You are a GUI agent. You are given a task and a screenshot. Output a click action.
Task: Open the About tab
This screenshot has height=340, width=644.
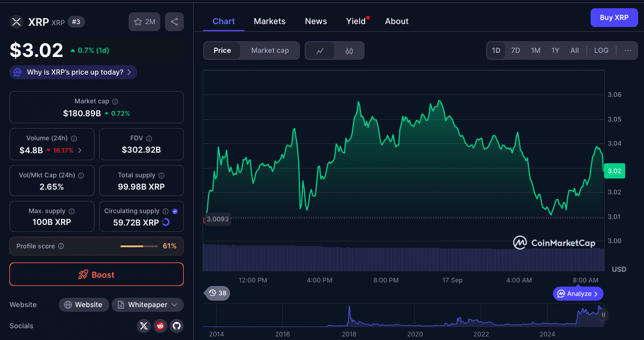[397, 21]
